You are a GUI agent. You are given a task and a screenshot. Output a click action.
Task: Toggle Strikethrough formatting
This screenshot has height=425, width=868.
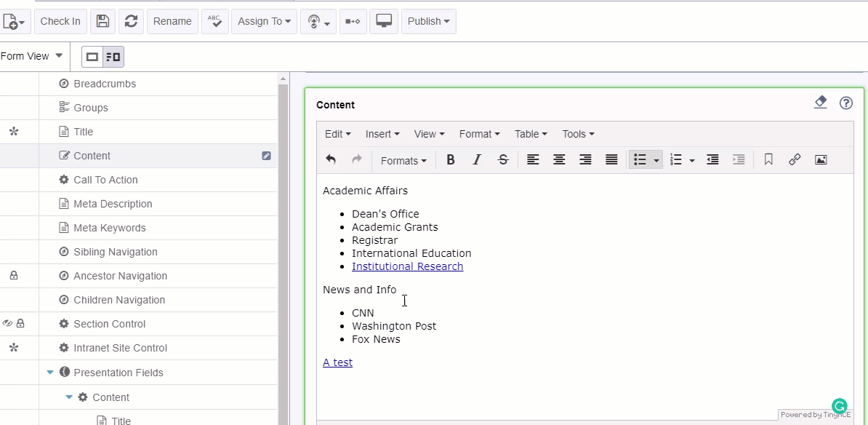(x=503, y=160)
